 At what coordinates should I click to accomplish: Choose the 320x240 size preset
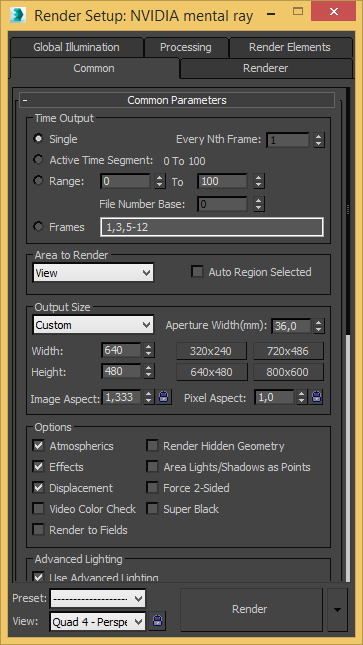point(211,351)
